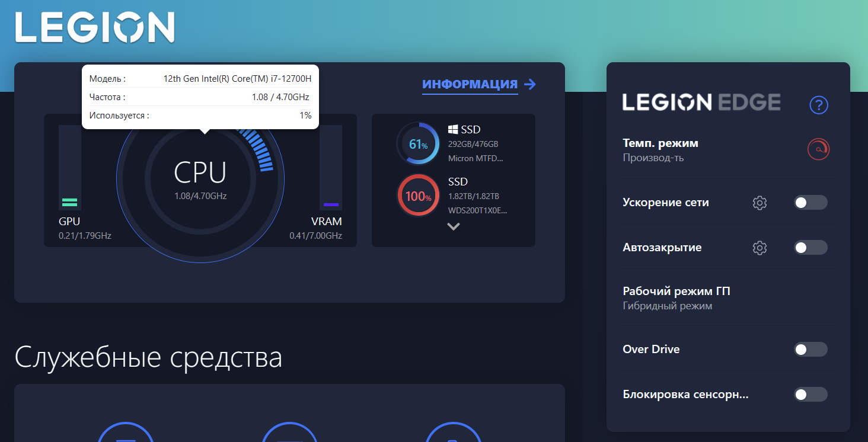This screenshot has height=442, width=868.
Task: Click the GPU usage bar
Action: [70, 167]
